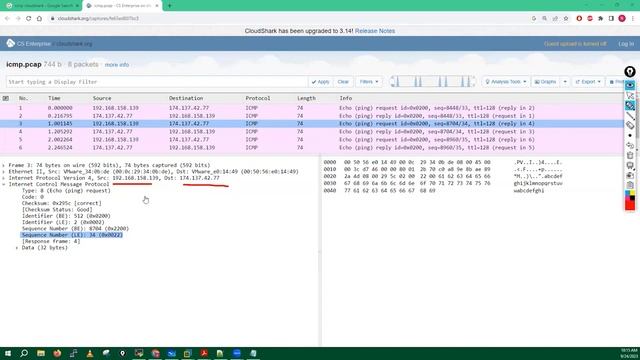The width and height of the screenshot is (640, 360).
Task: Select the arrow pointer annotation tool
Action: coord(630,96)
